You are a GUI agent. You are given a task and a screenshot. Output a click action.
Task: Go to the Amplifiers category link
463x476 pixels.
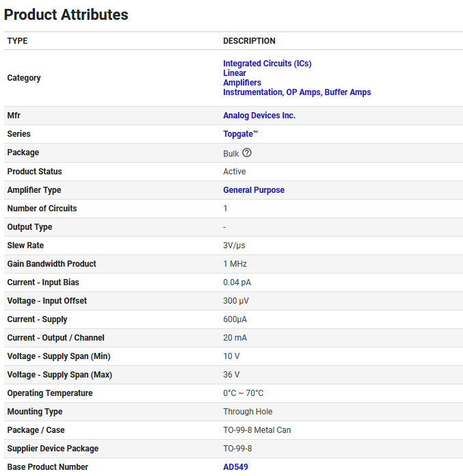(x=241, y=83)
